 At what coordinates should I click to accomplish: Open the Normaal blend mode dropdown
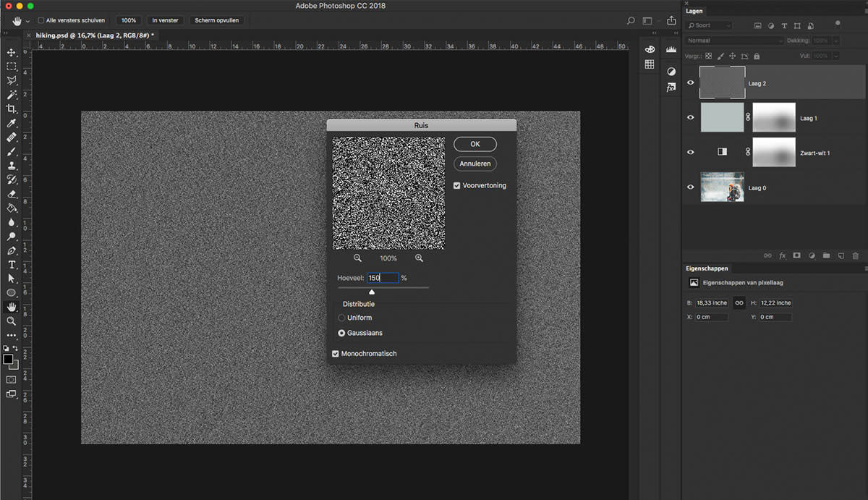coord(734,41)
